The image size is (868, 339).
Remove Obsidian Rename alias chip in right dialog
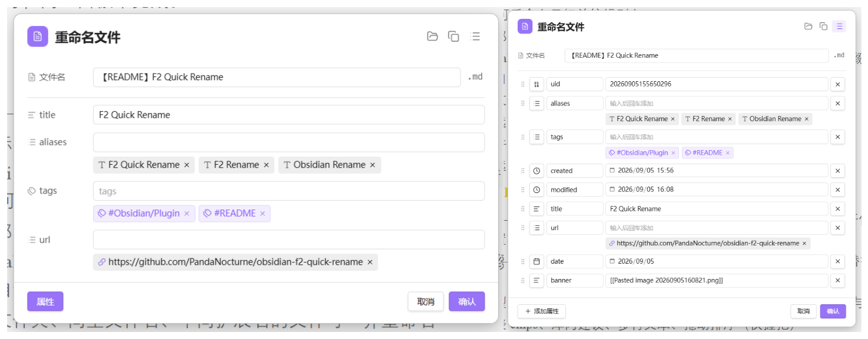(x=807, y=119)
